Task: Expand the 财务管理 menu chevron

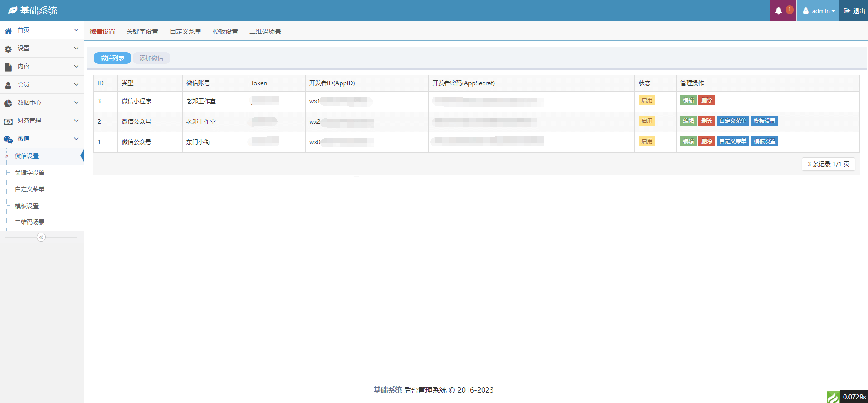Action: click(76, 121)
